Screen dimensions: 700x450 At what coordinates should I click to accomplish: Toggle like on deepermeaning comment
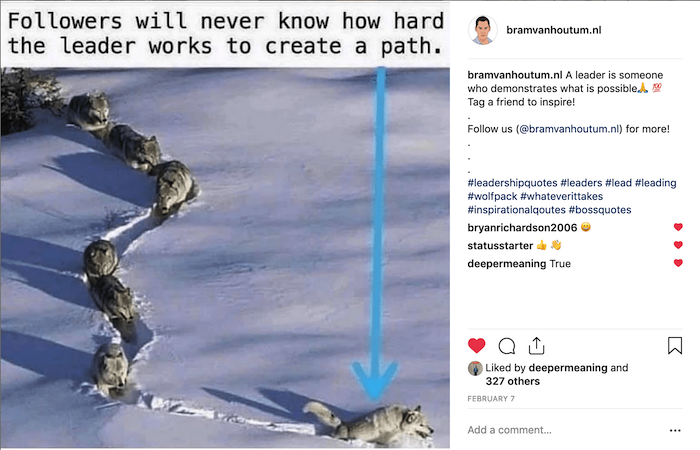tap(678, 262)
